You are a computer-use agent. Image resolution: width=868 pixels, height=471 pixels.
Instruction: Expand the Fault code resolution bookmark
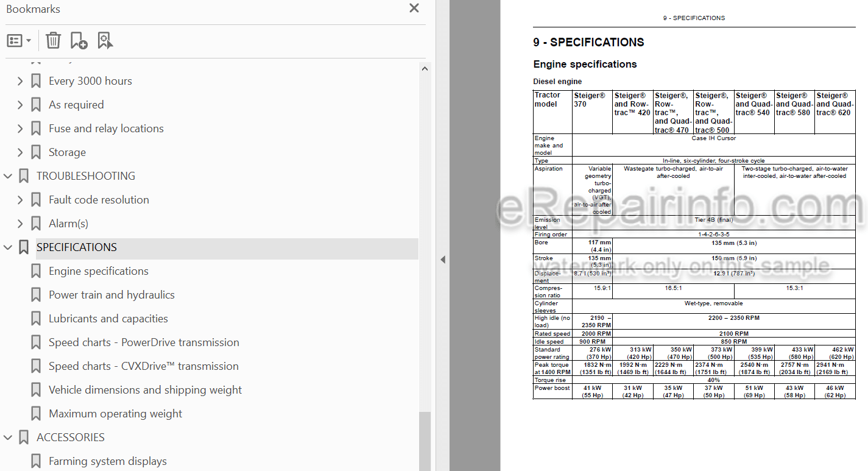click(x=20, y=200)
